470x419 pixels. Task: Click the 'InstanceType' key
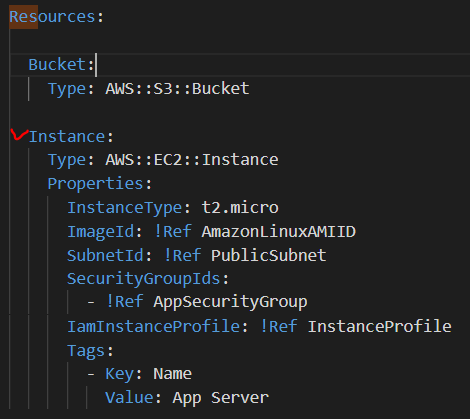tap(125, 208)
